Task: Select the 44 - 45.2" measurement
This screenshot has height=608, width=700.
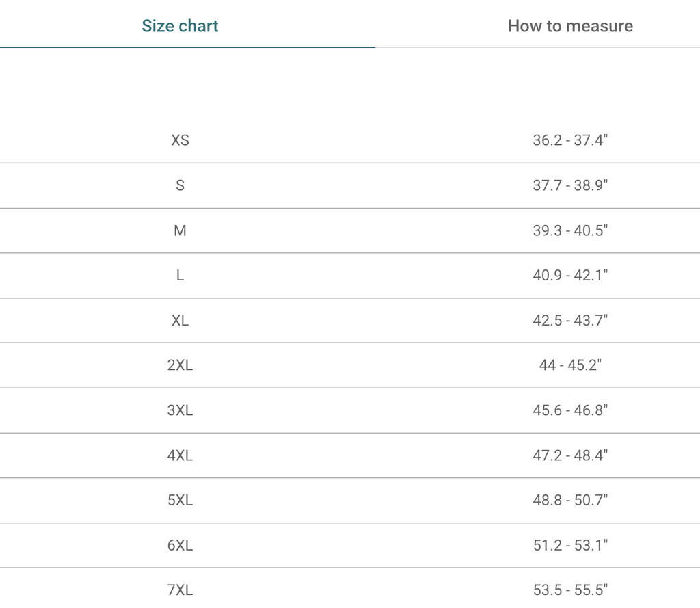Action: click(x=570, y=365)
